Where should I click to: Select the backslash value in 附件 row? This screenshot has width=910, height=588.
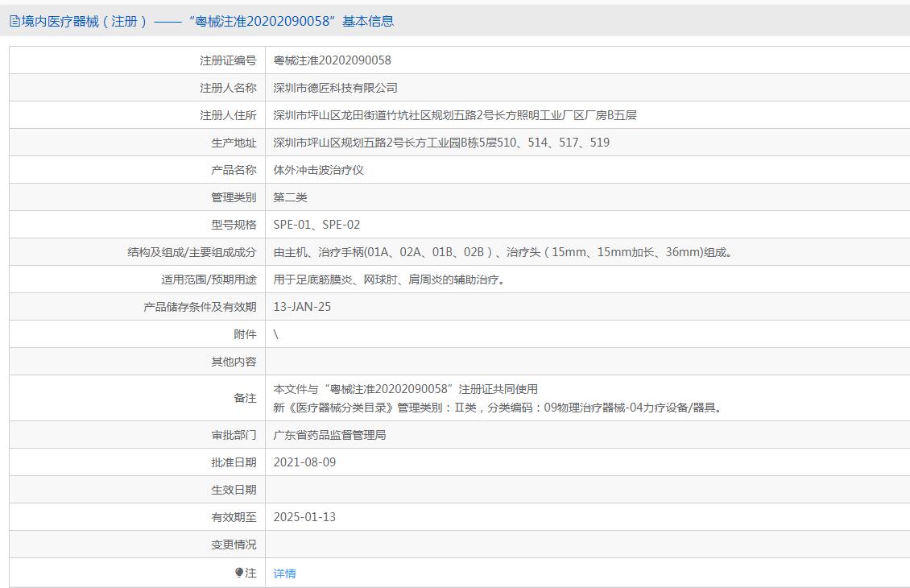click(275, 334)
